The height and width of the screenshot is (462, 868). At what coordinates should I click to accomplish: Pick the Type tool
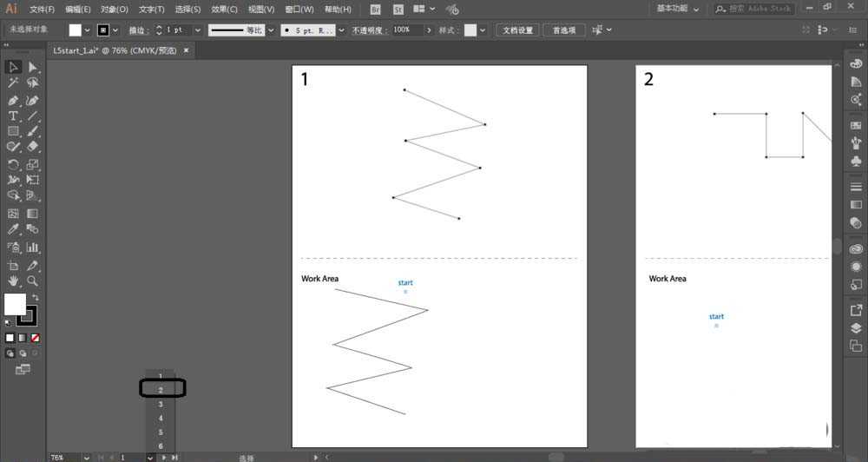pos(13,115)
